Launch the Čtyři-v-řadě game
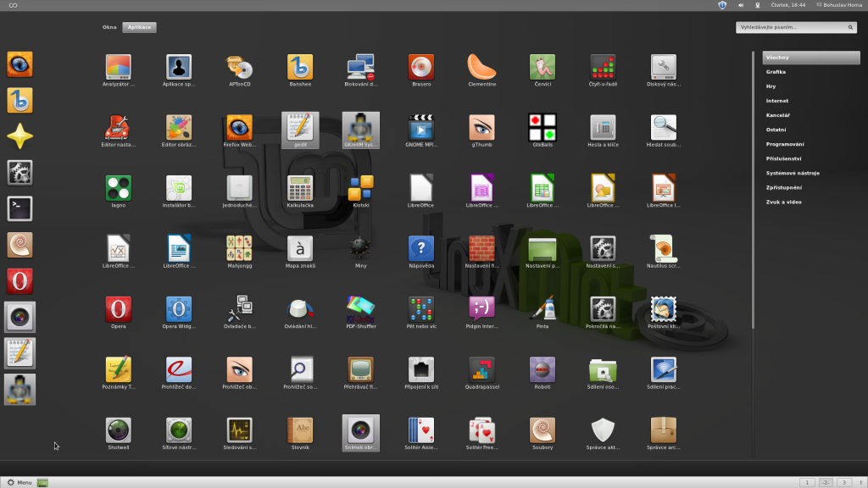The width and height of the screenshot is (868, 488). (x=603, y=70)
